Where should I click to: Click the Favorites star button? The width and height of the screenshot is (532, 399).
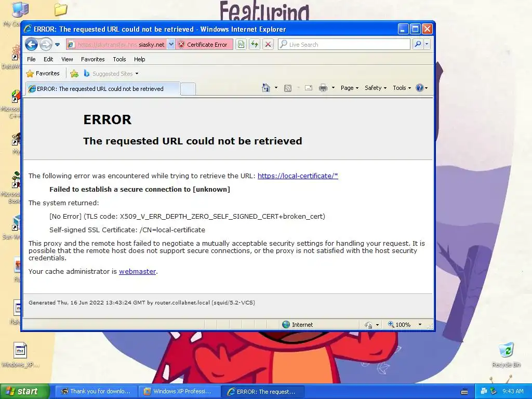click(x=43, y=73)
